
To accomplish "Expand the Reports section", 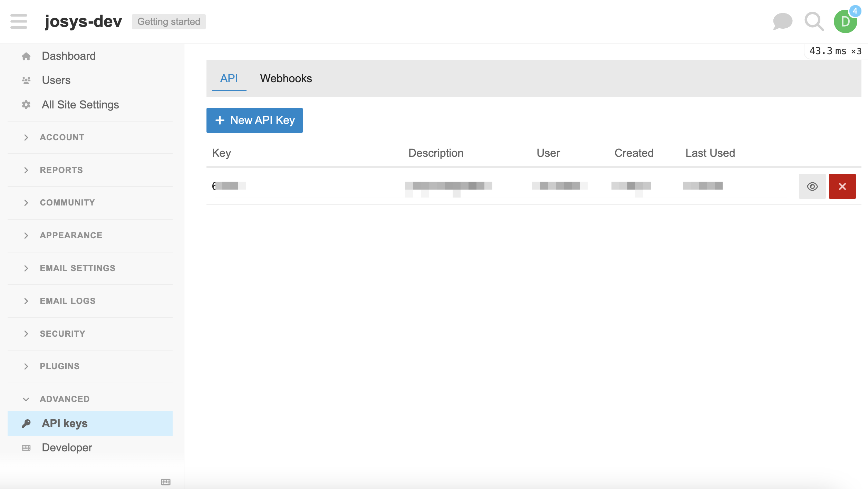I will [61, 170].
